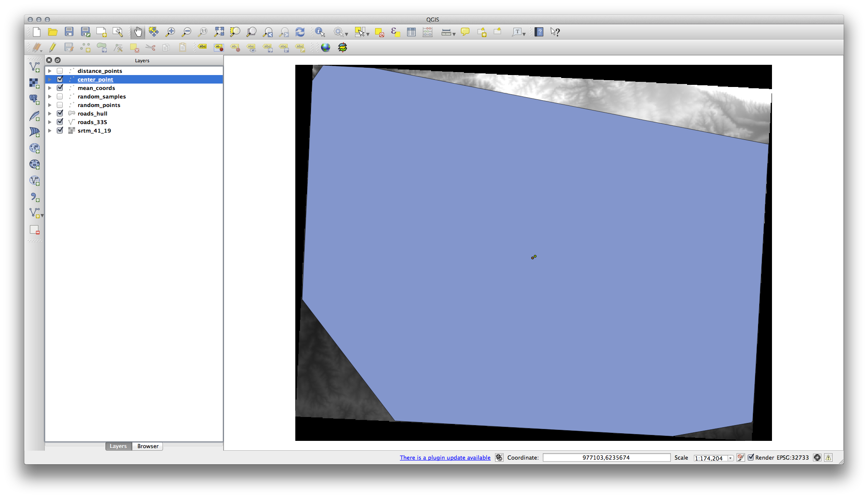Uncheck the roads_hull layer visibility

(x=60, y=113)
